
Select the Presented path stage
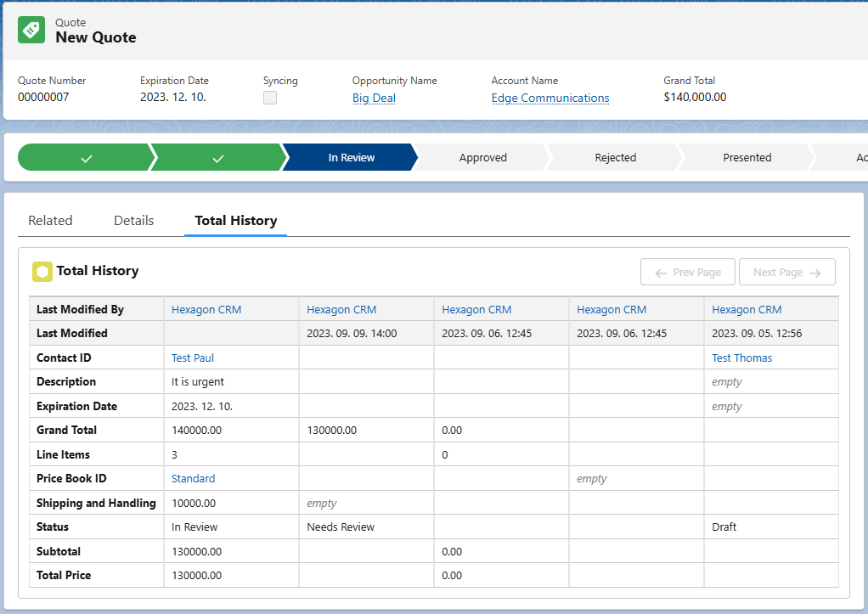click(x=747, y=158)
